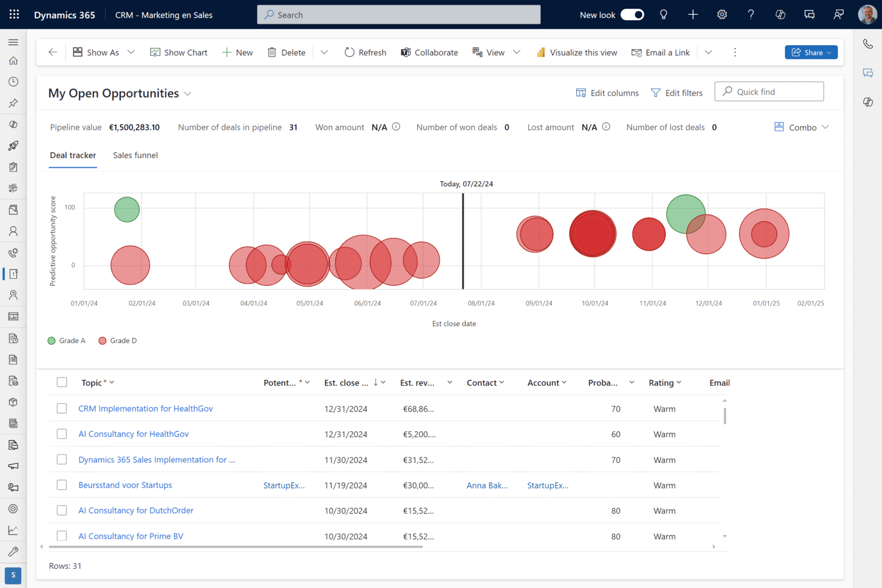This screenshot has width=882, height=588.
Task: Select the Beursstand voor Startups row checkbox
Action: click(x=62, y=485)
